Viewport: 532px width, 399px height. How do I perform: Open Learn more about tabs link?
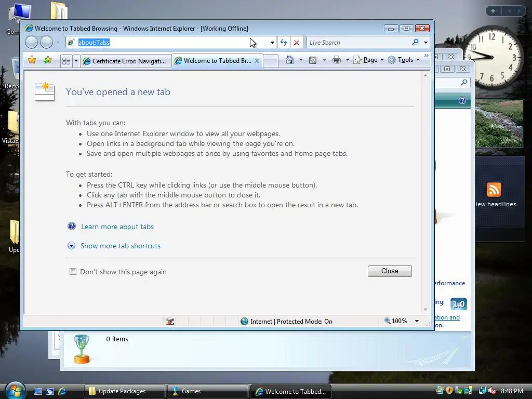click(117, 227)
